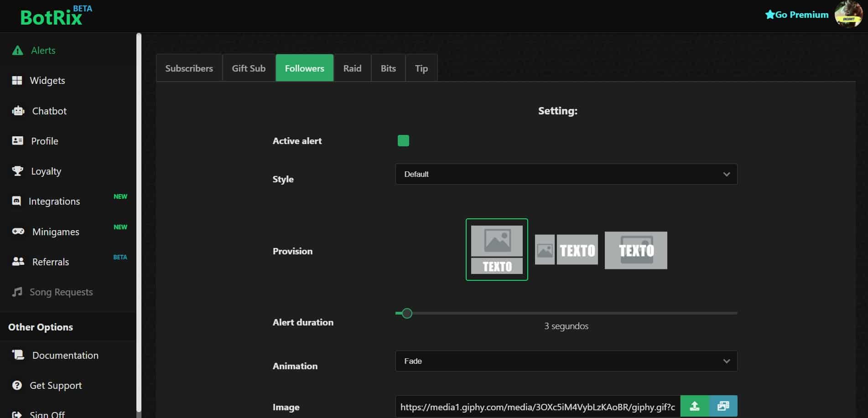Open Minigames via the gamepad icon
This screenshot has height=418, width=868.
[x=17, y=232]
